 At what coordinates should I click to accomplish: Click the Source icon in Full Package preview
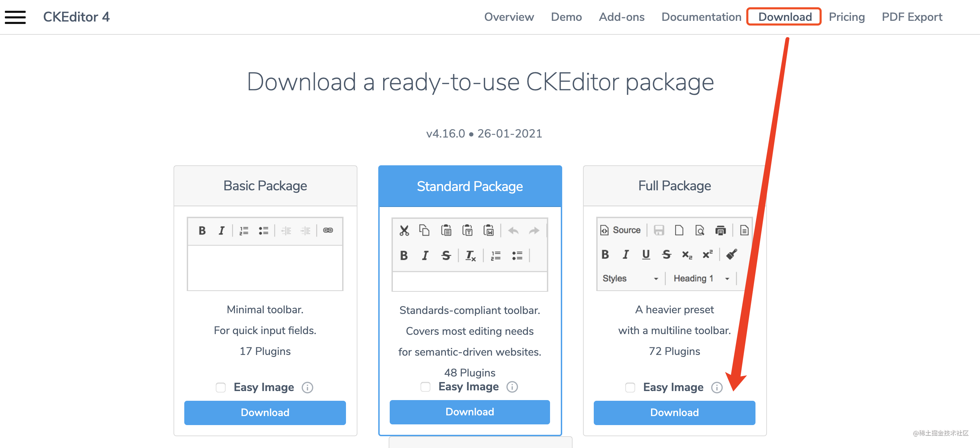point(620,230)
